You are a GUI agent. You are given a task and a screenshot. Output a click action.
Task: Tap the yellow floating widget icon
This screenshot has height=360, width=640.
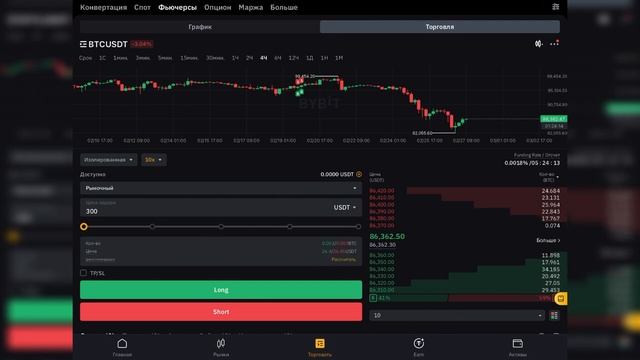(x=561, y=298)
